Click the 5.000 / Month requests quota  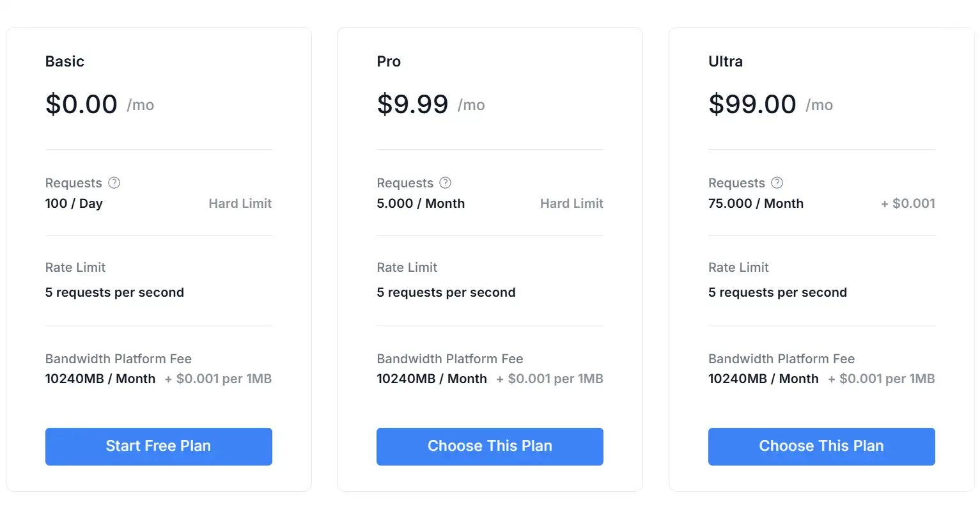(421, 203)
